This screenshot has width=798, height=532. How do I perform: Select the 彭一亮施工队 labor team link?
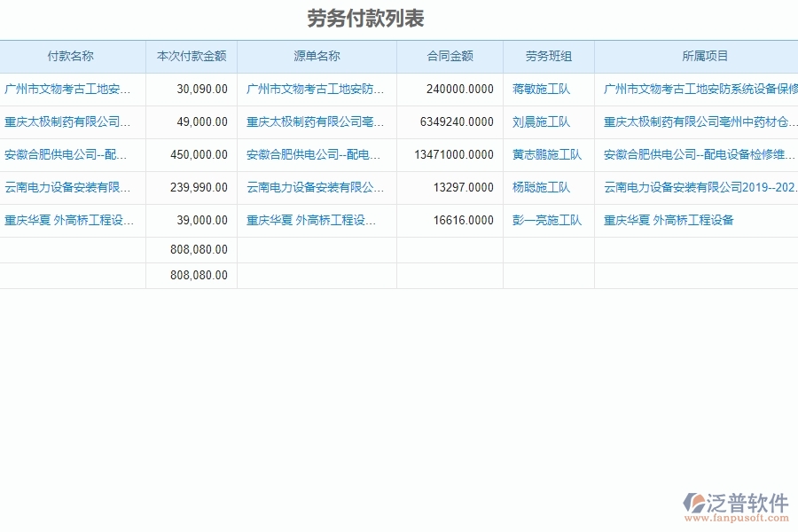tap(545, 221)
